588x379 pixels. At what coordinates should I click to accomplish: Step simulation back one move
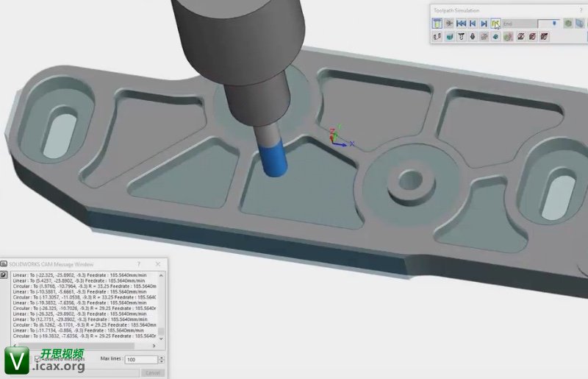pyautogui.click(x=473, y=24)
